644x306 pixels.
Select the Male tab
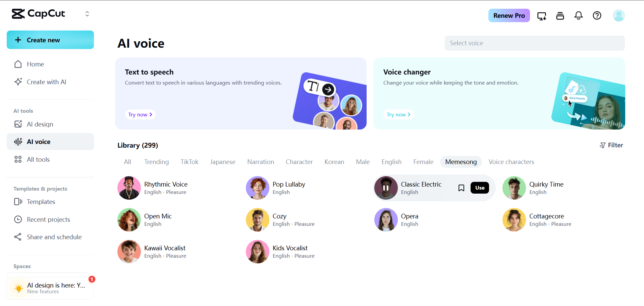point(363,162)
